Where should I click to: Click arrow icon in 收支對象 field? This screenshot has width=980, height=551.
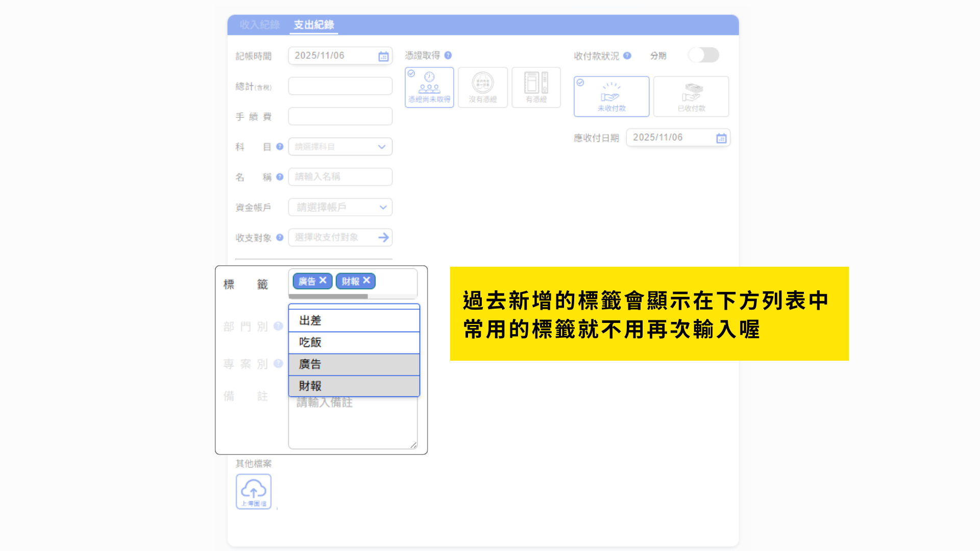tap(383, 237)
